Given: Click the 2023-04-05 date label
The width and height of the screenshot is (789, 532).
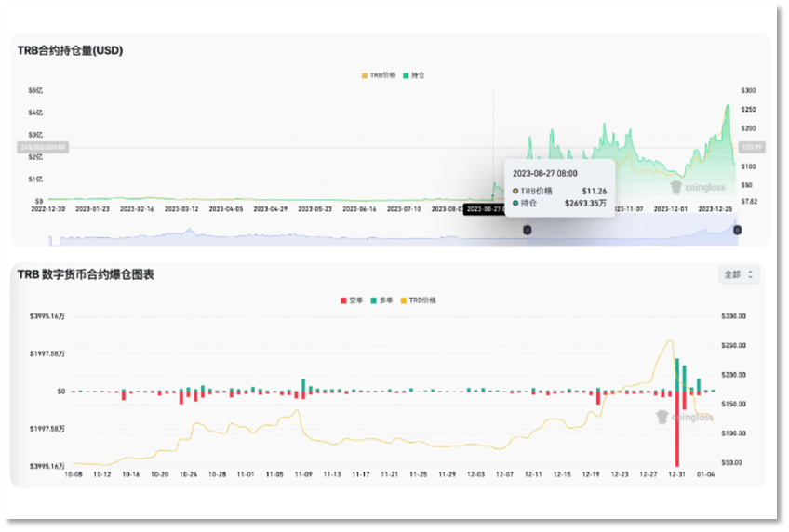Looking at the screenshot, I should (226, 209).
